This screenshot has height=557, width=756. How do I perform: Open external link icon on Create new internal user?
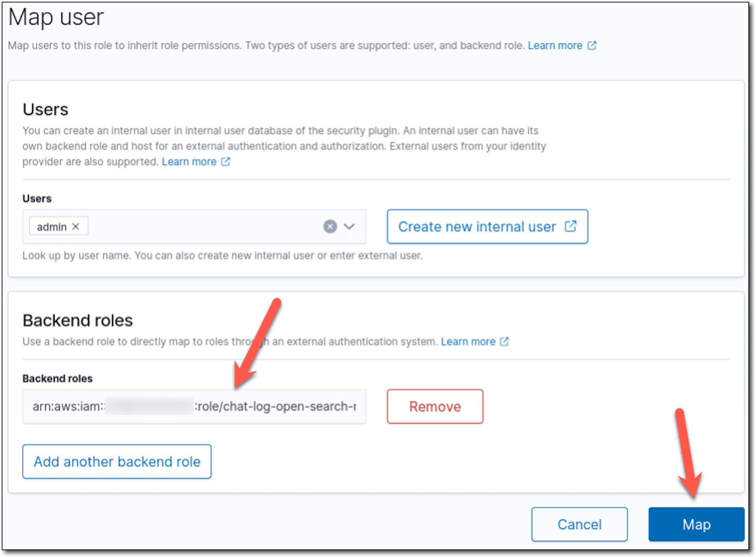[571, 226]
